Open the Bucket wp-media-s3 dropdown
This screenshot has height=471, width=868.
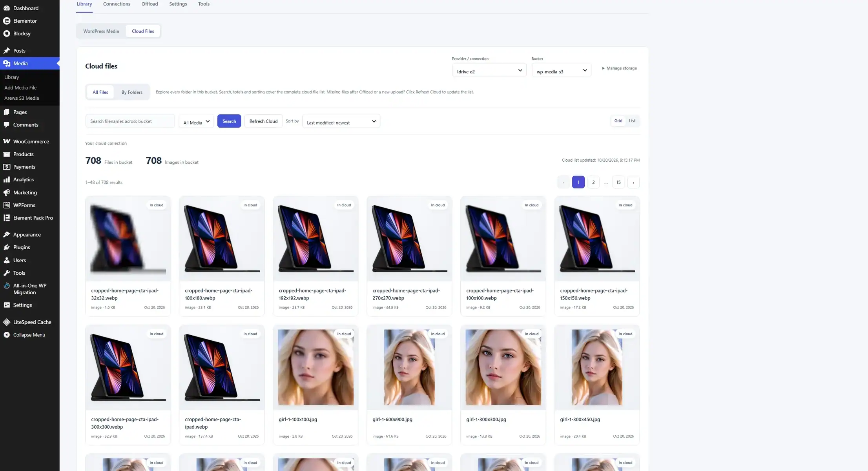tap(561, 71)
